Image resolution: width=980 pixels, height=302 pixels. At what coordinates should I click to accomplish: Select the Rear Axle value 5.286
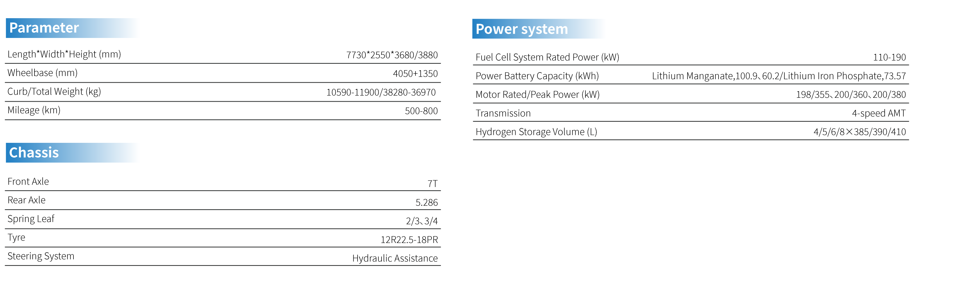[x=427, y=203]
